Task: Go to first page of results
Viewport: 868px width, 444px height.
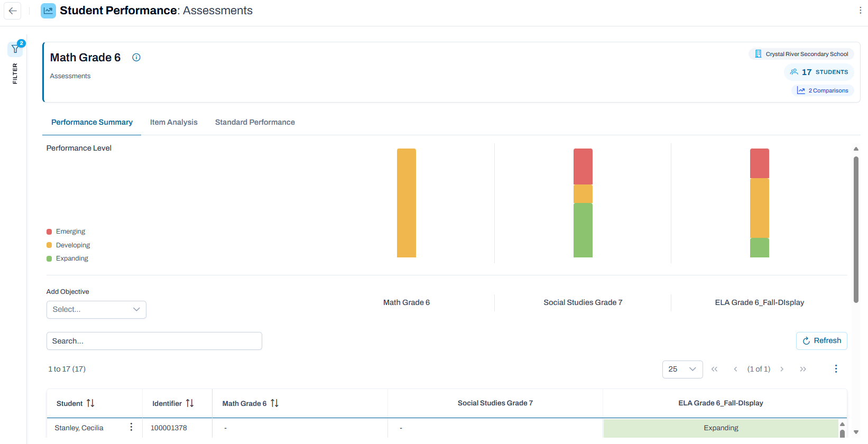Action: 714,369
